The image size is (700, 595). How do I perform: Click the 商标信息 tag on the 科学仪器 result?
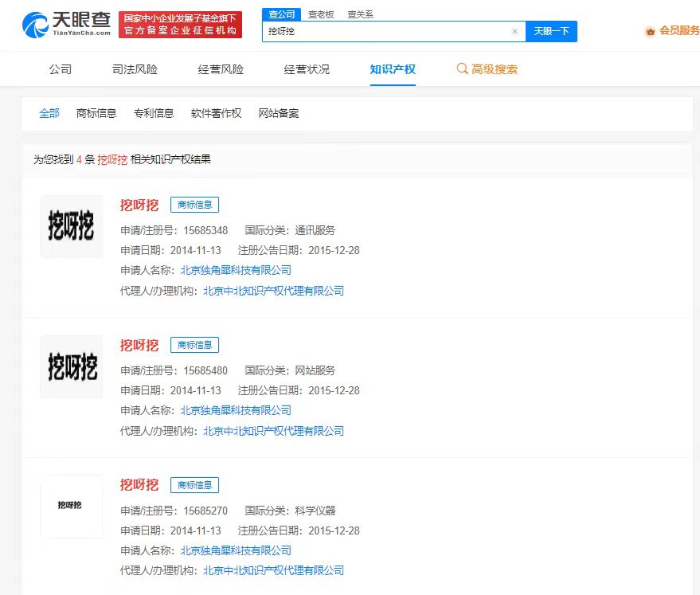coord(194,485)
